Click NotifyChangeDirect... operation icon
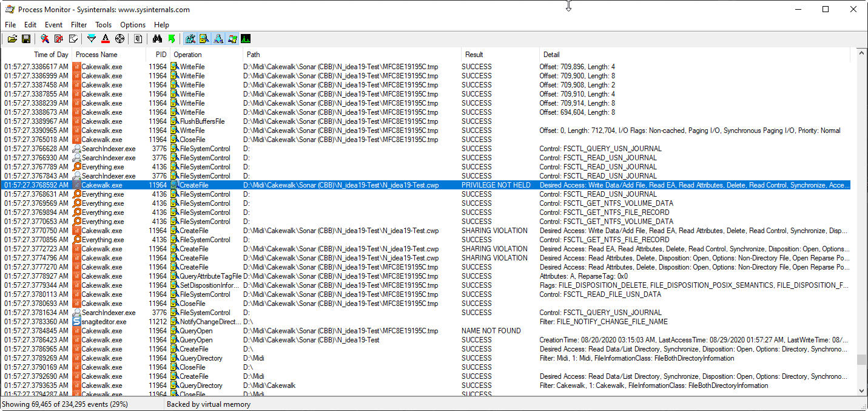This screenshot has width=868, height=411. point(175,322)
